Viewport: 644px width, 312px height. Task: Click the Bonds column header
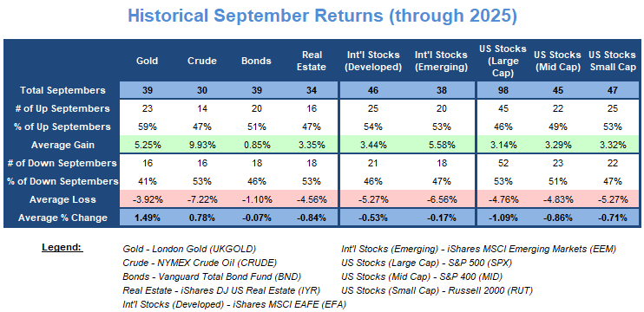[257, 61]
